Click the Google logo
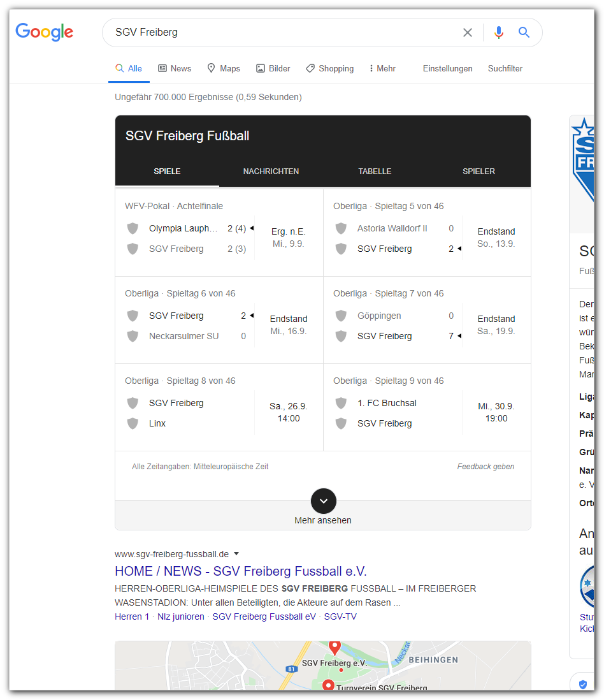The image size is (604, 700). point(44,32)
